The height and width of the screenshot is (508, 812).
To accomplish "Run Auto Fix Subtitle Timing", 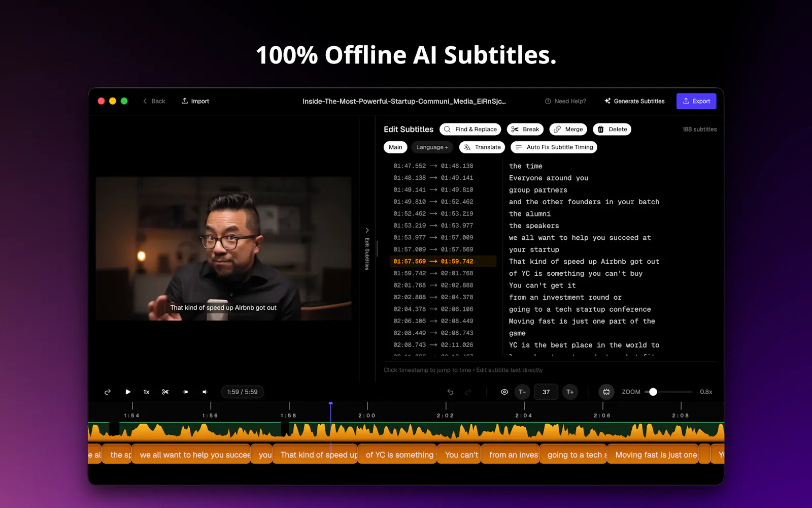I will click(x=554, y=147).
